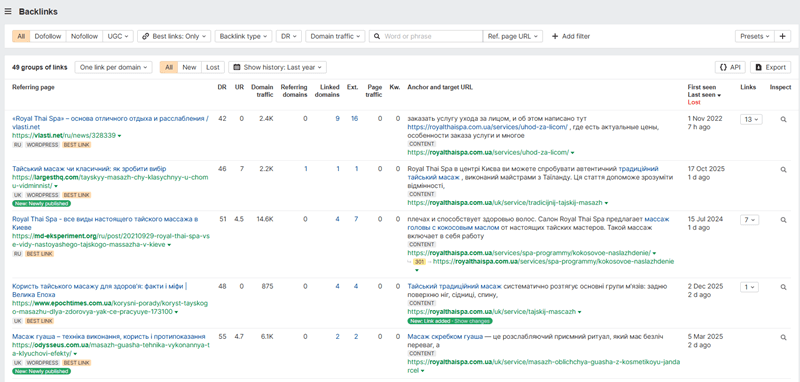
Task: Inspect the vlasti.net backlink row
Action: (783, 119)
